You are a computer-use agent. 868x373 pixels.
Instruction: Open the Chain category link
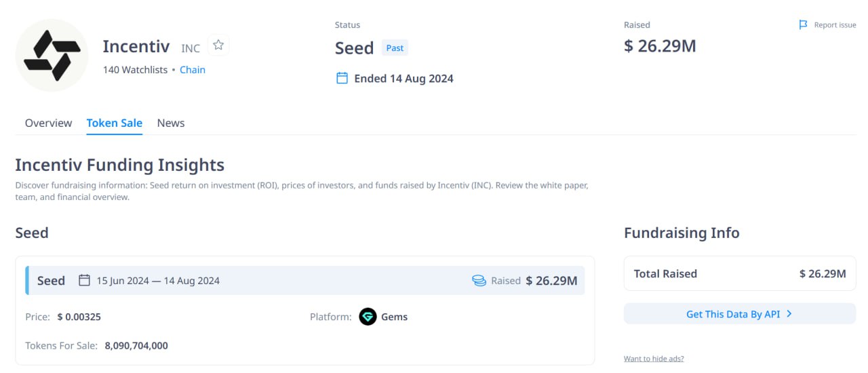[193, 70]
